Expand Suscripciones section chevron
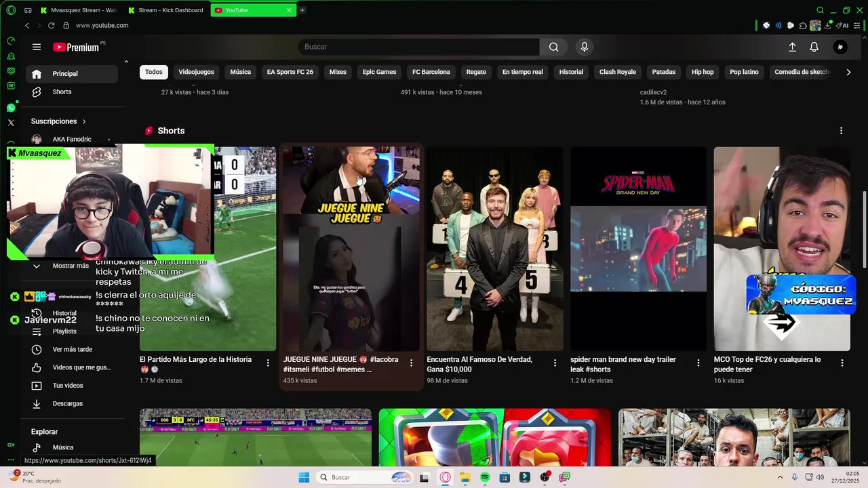868x488 pixels. (x=84, y=121)
